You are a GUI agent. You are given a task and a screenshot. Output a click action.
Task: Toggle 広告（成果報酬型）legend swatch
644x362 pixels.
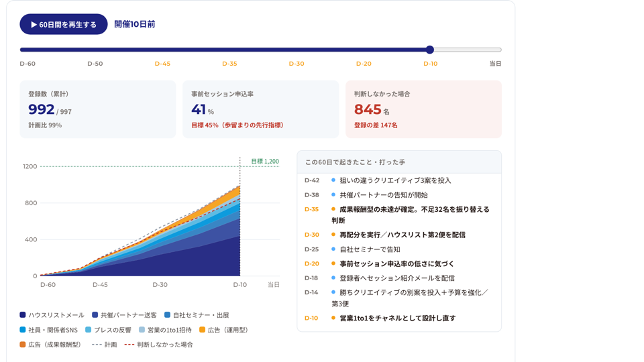(x=23, y=345)
